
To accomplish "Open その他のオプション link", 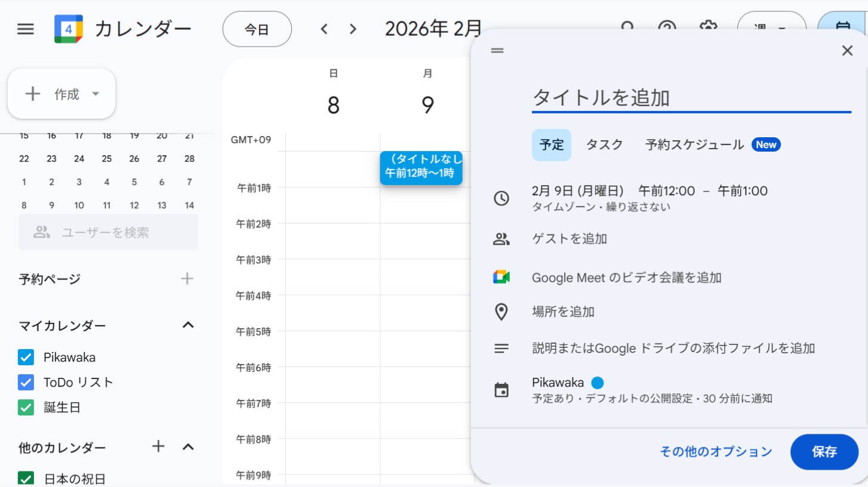I will point(715,452).
